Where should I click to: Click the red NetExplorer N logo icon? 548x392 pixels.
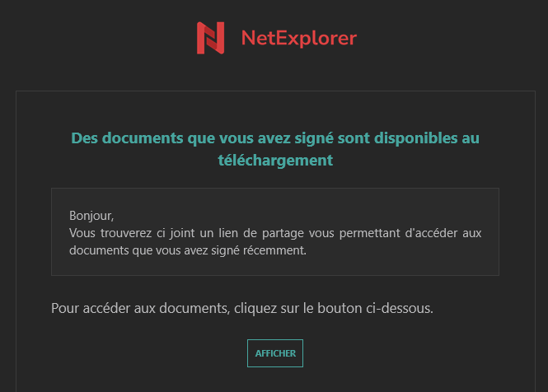[210, 38]
